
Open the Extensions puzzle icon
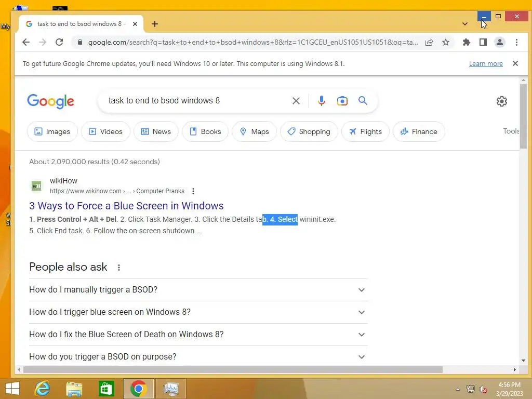pos(467,42)
